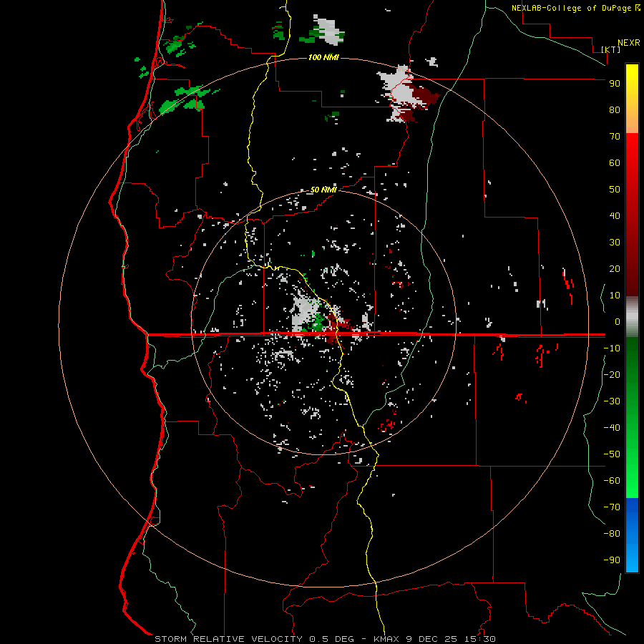Viewport: 644px width, 644px height.
Task: Select the 80 value on velocity scale
Action: pyautogui.click(x=615, y=110)
